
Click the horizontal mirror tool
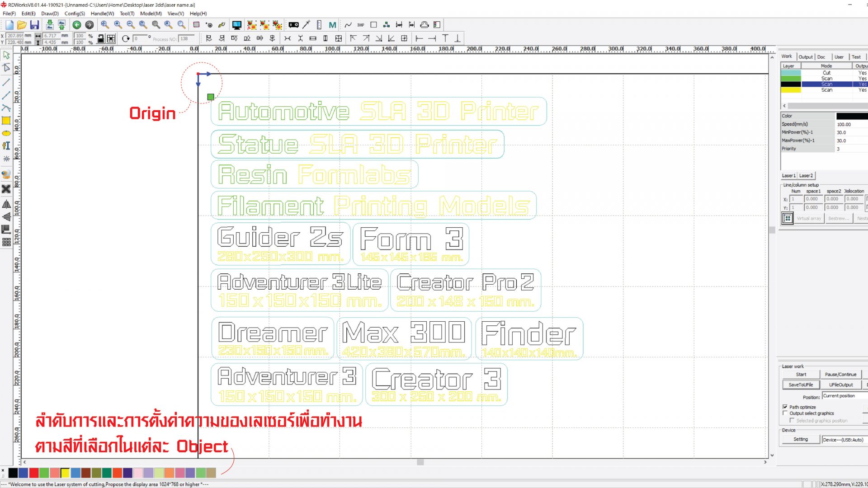(6, 204)
